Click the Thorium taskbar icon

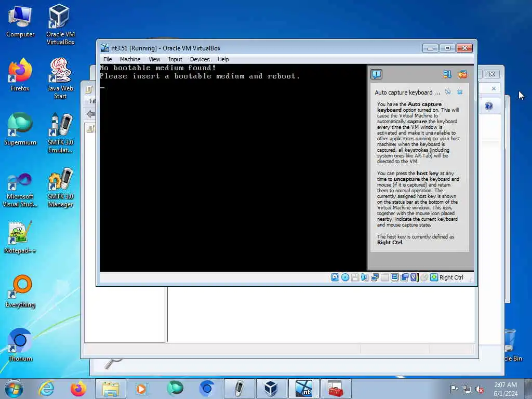point(207,389)
